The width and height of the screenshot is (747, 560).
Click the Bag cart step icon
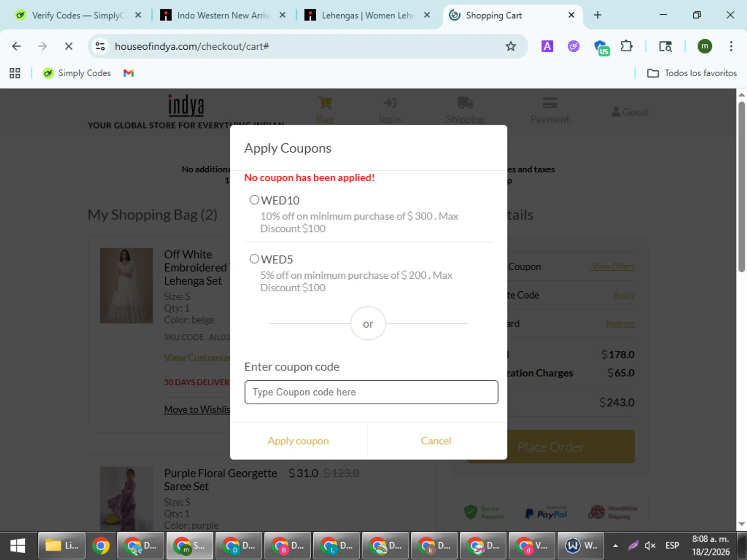(x=325, y=104)
